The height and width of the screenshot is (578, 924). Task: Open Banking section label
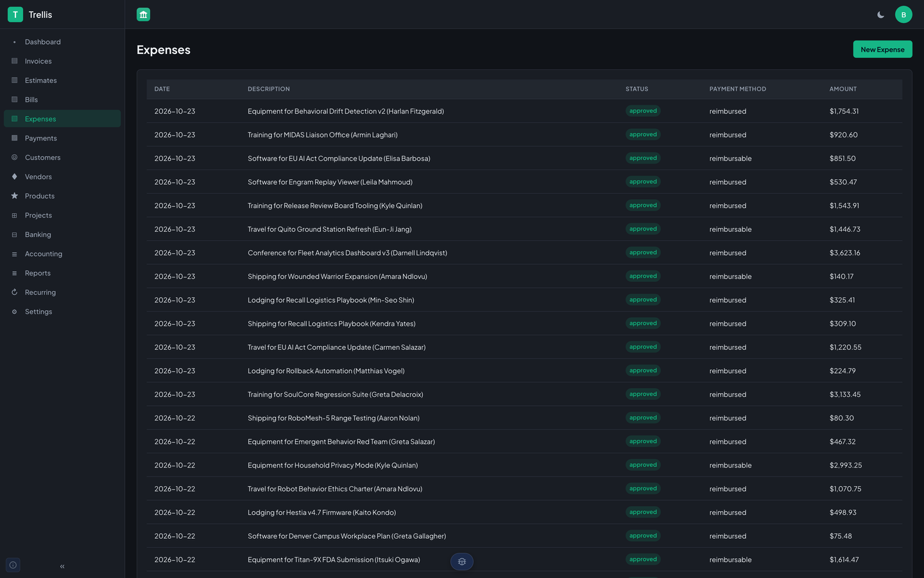[38, 234]
